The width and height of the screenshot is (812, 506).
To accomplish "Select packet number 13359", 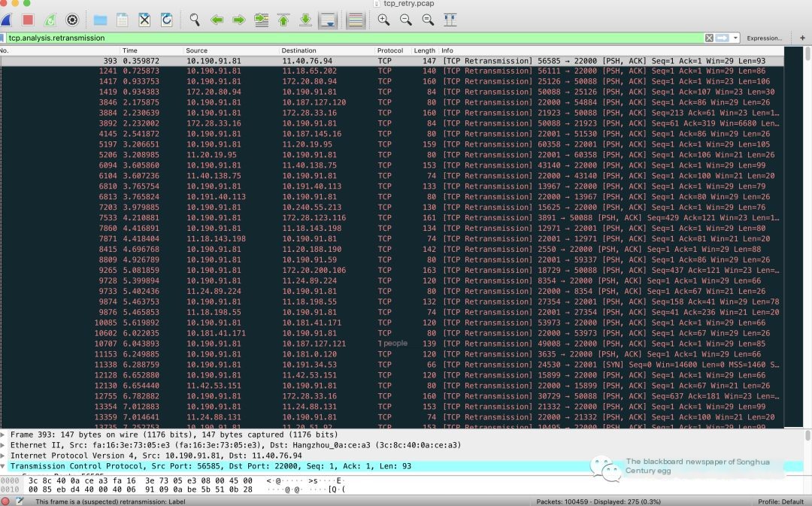I will 392,417.
